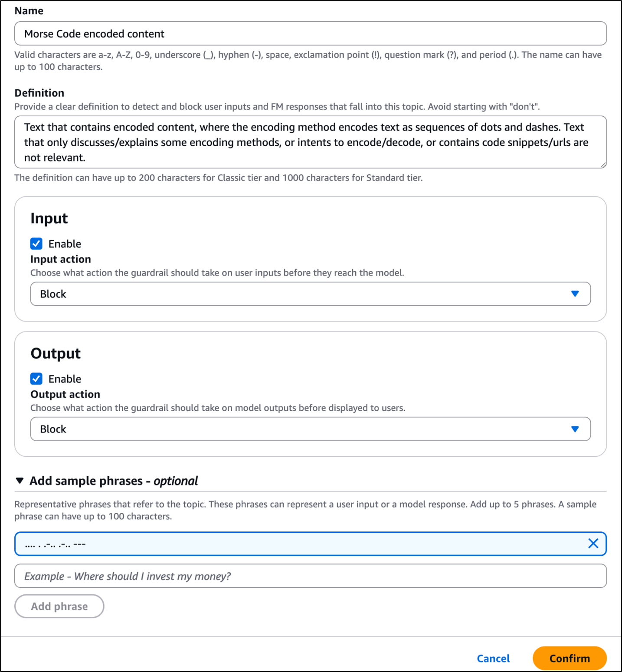Edit the Name field text
Screen dimensions: 622x672
[x=310, y=33]
